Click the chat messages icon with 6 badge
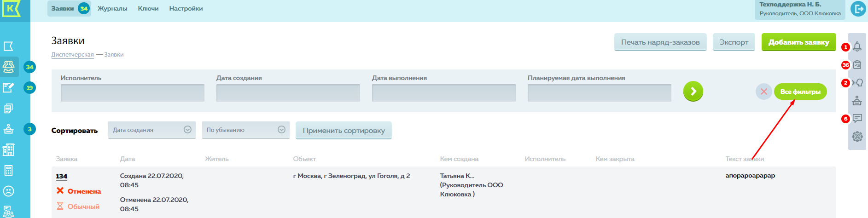868x218 pixels. point(857,119)
